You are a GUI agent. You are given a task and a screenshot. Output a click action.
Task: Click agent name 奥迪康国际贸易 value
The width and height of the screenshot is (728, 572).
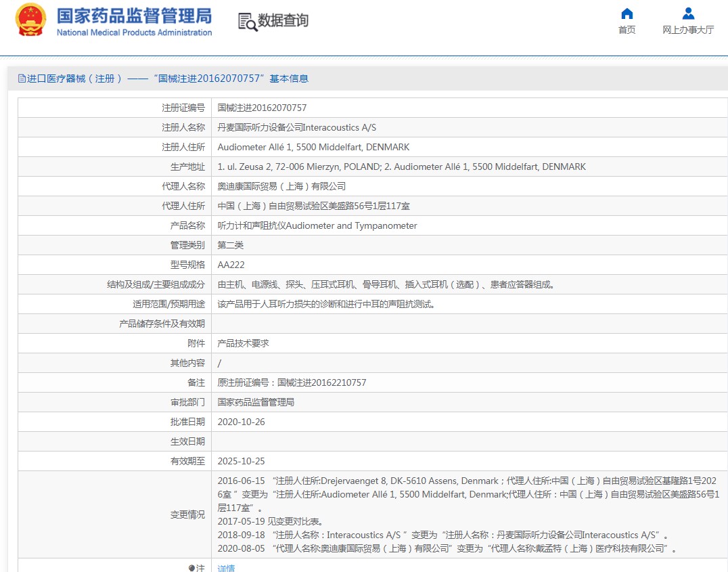[x=282, y=186]
